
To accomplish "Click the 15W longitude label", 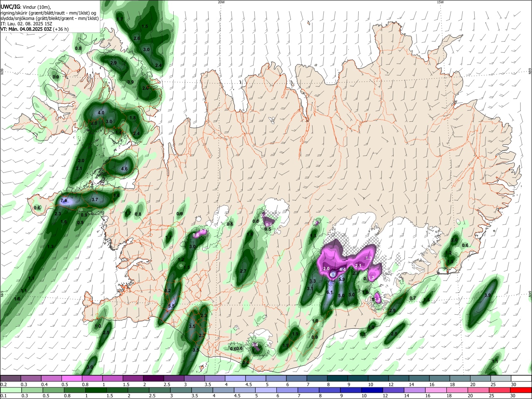I will point(440,2).
